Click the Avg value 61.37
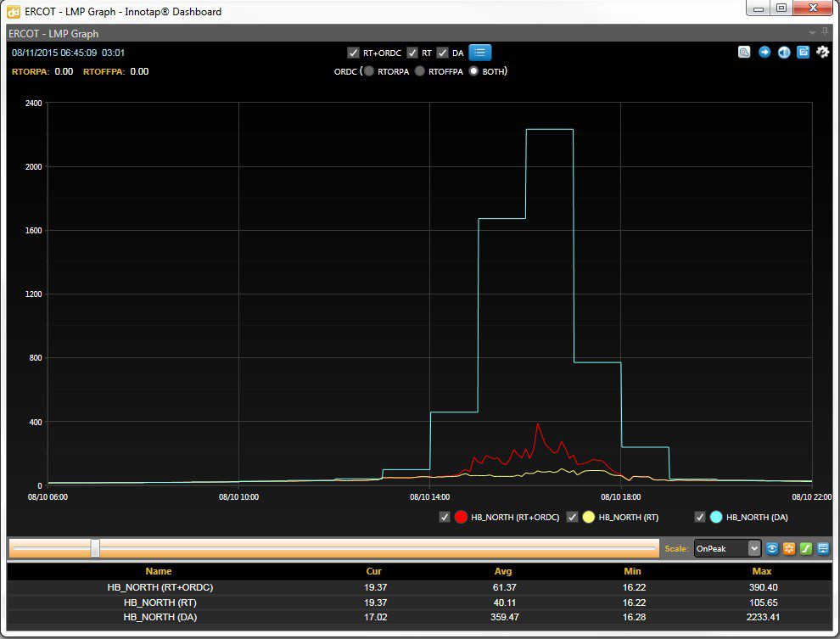 505,587
